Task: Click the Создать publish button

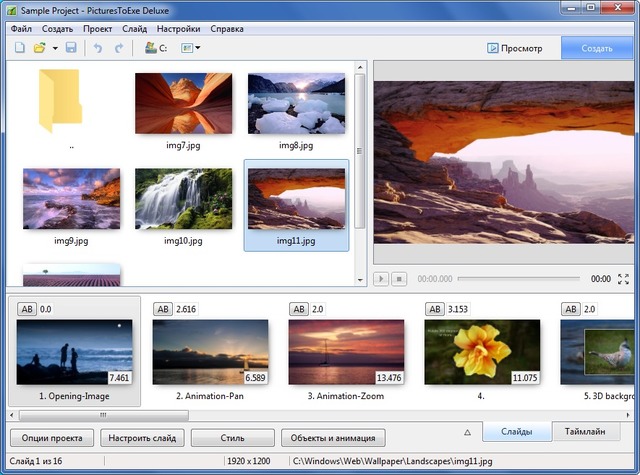Action: coord(597,48)
